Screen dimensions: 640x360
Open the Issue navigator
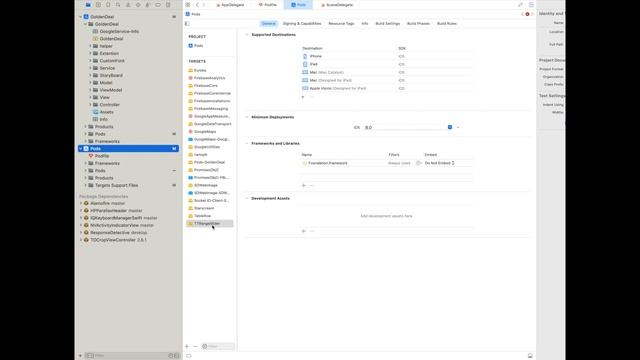tap(128, 5)
